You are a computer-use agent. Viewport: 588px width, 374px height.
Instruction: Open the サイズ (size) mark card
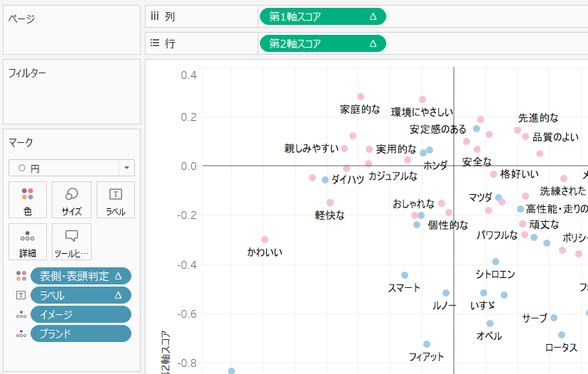point(72,200)
